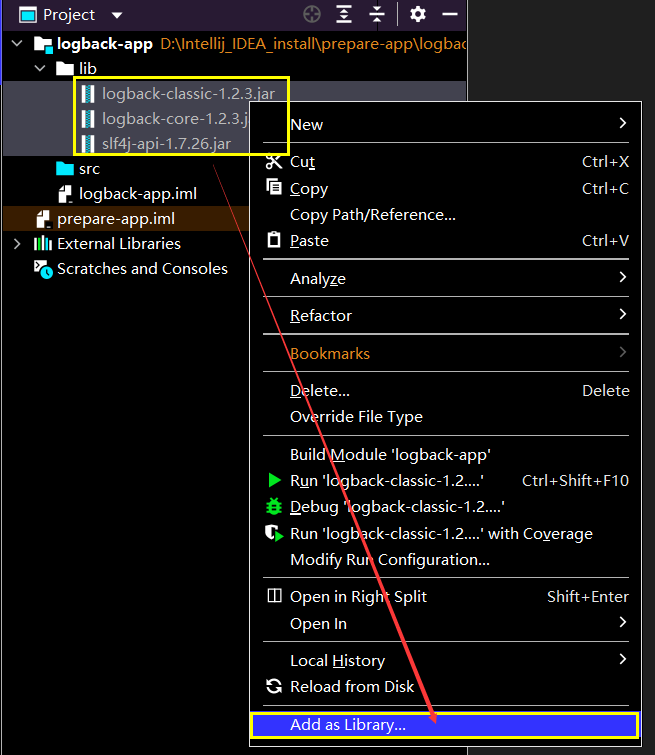Choose Cut from context menu

(445, 162)
